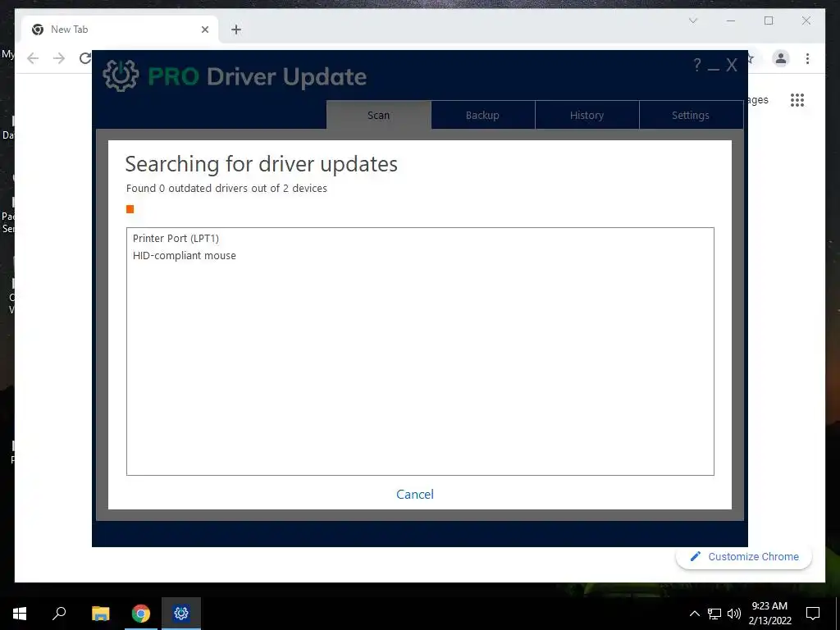The image size is (840, 630).
Task: Open the Google apps grid in Chrome
Action: (x=797, y=99)
